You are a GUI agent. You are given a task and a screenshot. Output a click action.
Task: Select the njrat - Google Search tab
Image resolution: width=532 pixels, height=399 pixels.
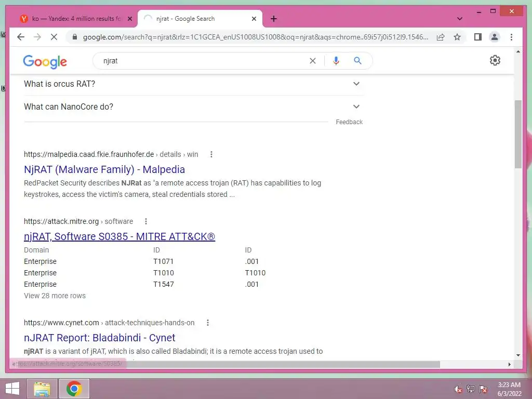pyautogui.click(x=200, y=19)
